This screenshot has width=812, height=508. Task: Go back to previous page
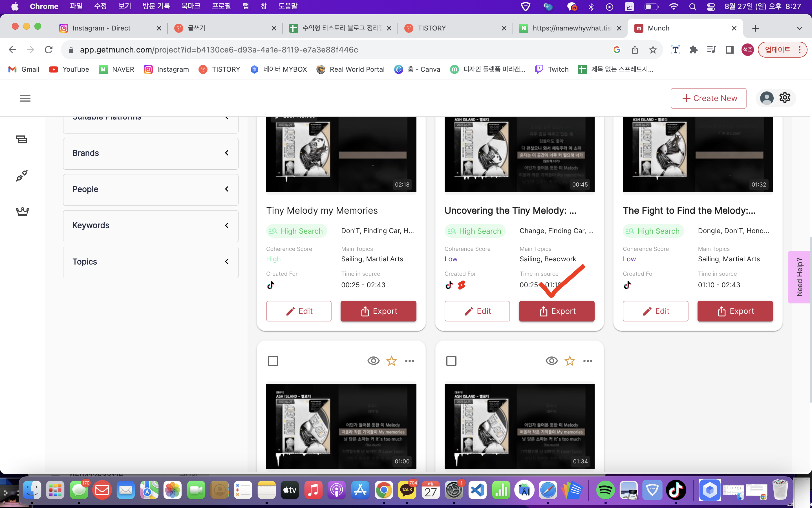point(12,50)
